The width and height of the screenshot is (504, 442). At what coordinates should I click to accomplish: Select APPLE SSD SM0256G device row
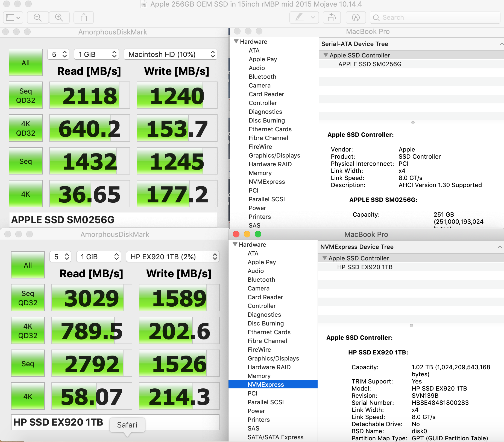point(411,64)
